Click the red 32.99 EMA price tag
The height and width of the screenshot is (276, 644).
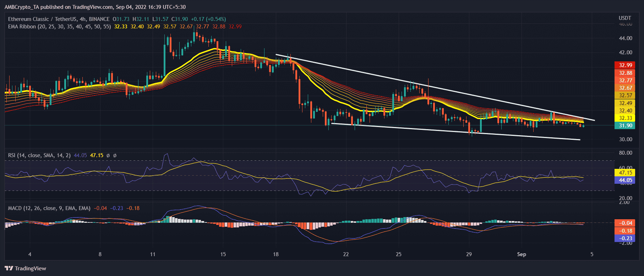[625, 65]
